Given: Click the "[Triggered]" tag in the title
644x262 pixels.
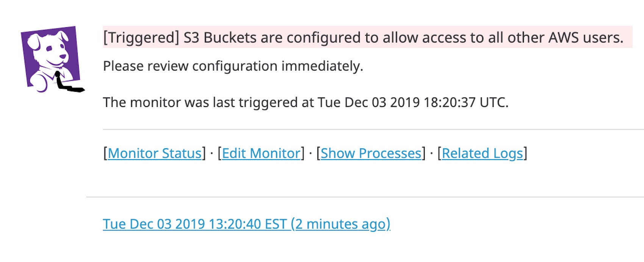Looking at the screenshot, I should click(x=141, y=38).
